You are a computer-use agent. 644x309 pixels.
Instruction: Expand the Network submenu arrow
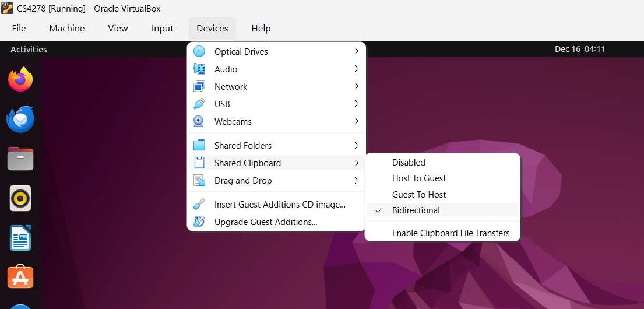(x=356, y=86)
